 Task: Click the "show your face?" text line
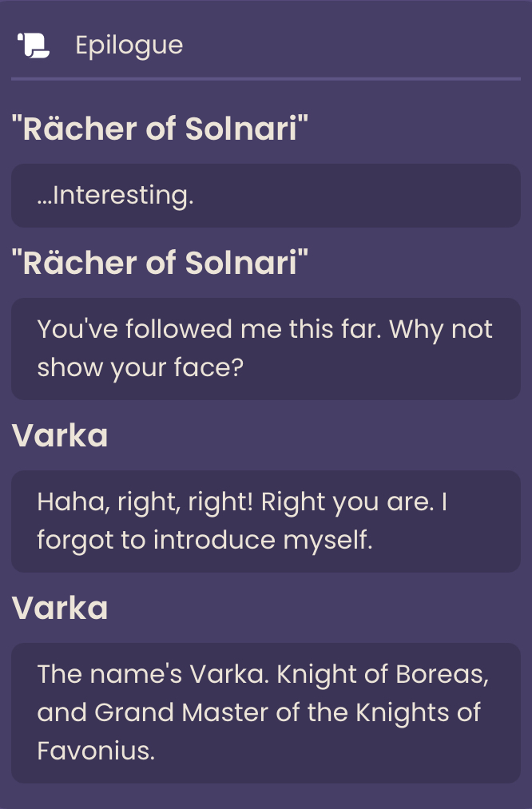141,368
